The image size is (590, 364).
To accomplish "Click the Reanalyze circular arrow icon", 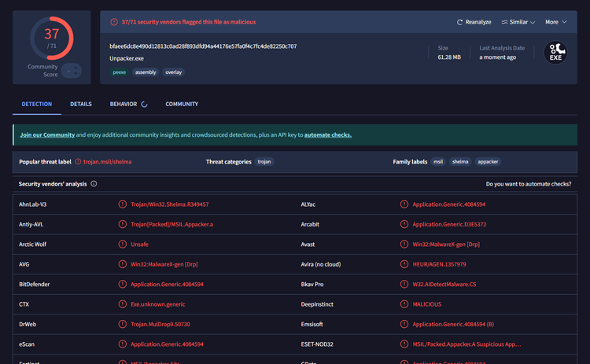I will click(459, 22).
